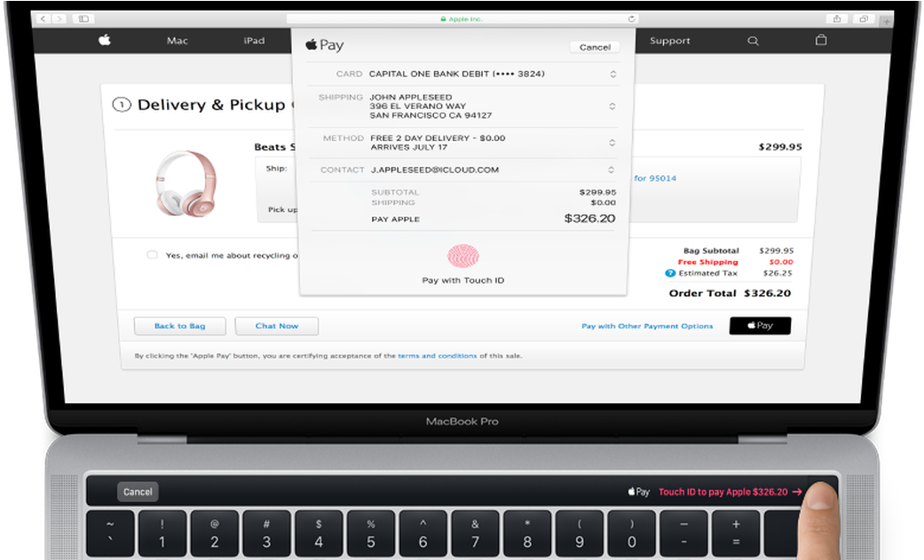
Task: Expand the Card selector chevrons
Action: 612,74
